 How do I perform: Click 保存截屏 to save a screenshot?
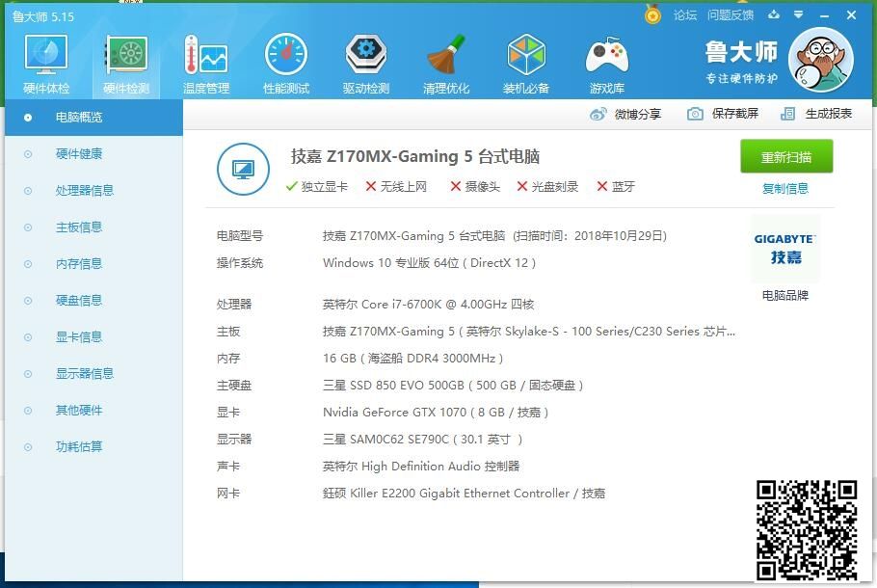(723, 114)
